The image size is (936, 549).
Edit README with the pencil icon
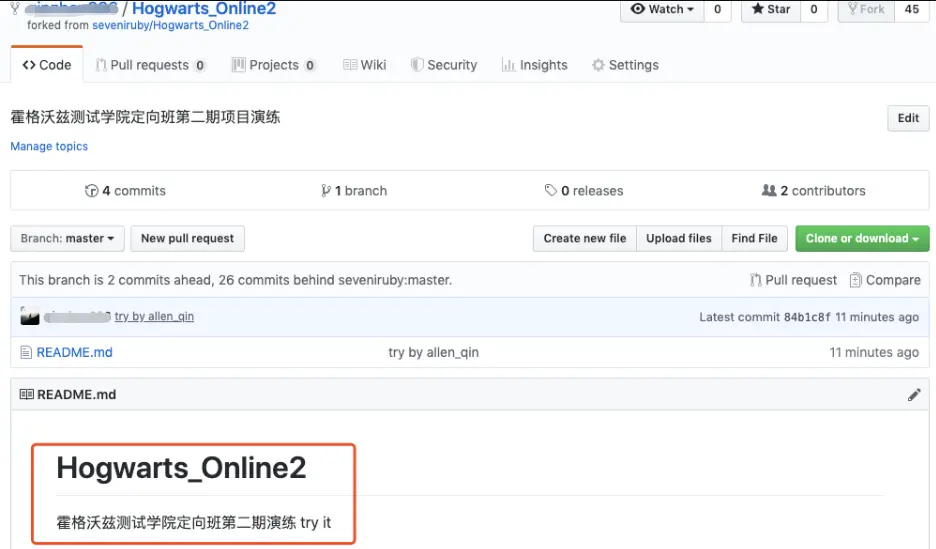(x=914, y=394)
